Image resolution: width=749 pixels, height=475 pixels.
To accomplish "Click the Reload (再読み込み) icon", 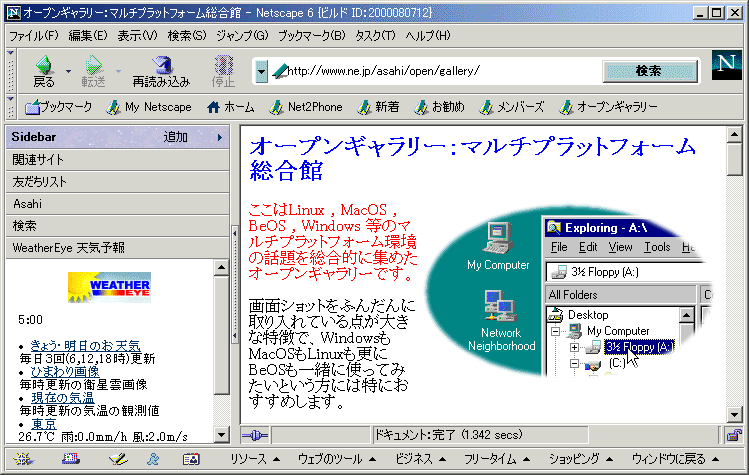I will pyautogui.click(x=161, y=65).
